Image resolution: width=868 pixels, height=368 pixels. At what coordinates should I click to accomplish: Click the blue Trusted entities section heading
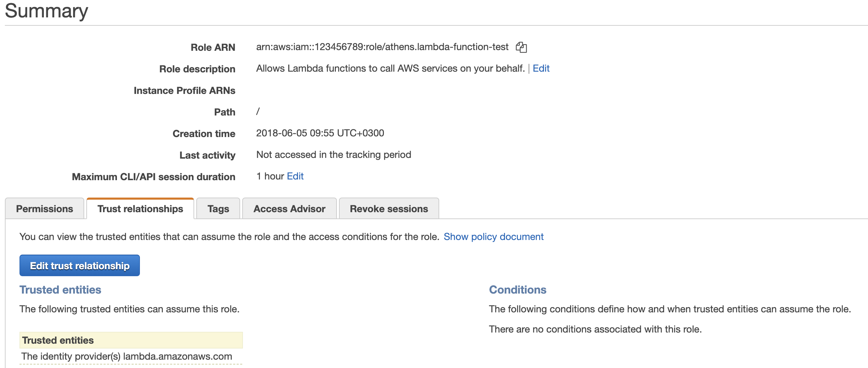click(x=60, y=290)
